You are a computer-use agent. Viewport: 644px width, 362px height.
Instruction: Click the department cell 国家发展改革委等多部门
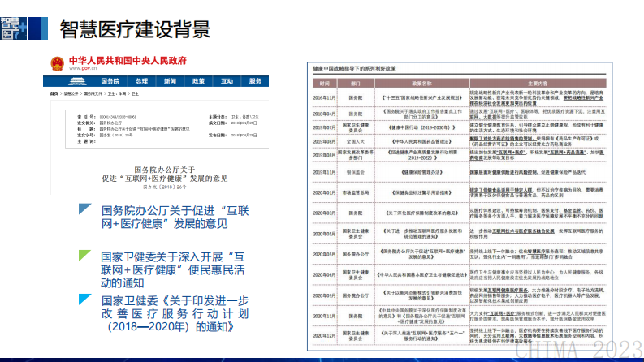[x=355, y=155]
